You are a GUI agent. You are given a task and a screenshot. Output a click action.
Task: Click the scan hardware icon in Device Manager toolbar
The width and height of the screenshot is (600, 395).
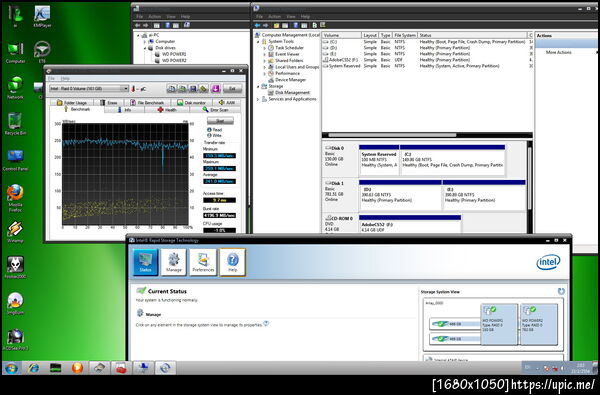point(187,25)
